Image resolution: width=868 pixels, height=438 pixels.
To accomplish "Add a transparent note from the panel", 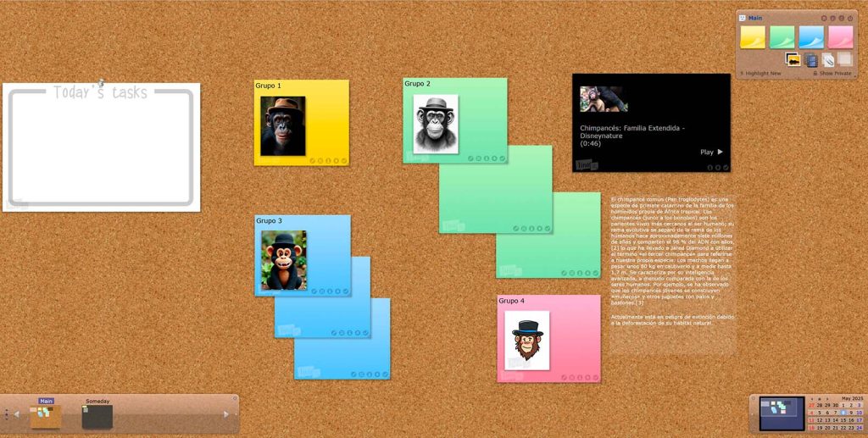I will pyautogui.click(x=845, y=59).
